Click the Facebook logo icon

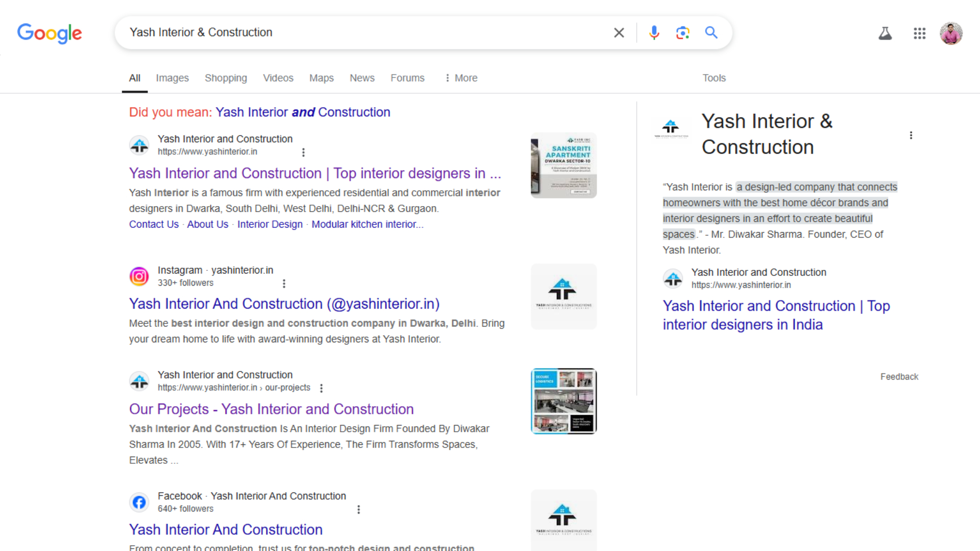[x=139, y=503]
